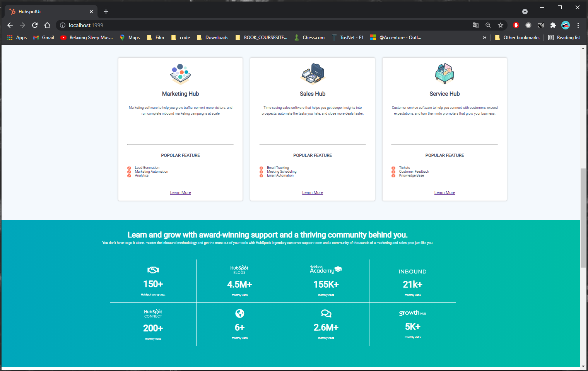
Task: Open the extensions puzzle icon
Action: (553, 25)
